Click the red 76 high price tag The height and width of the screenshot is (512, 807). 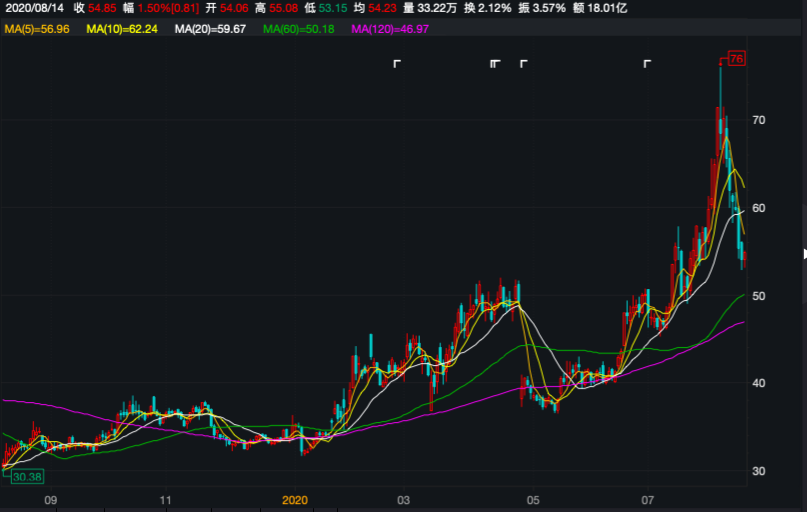737,59
